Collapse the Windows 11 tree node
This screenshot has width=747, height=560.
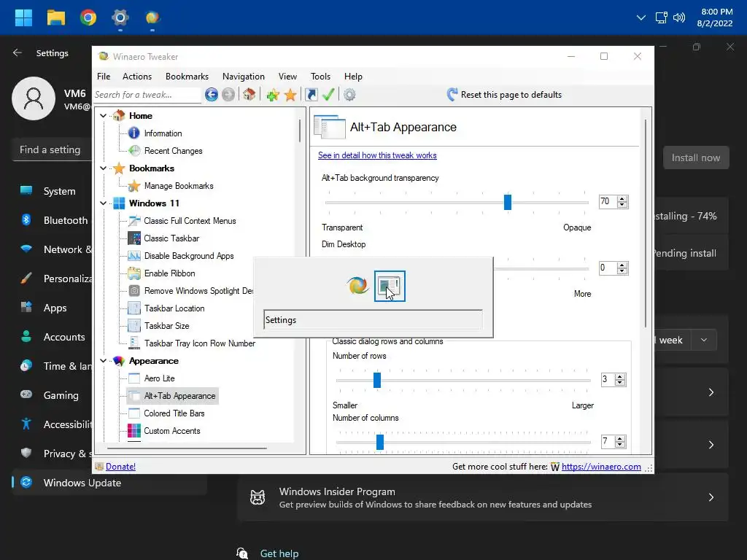[103, 203]
